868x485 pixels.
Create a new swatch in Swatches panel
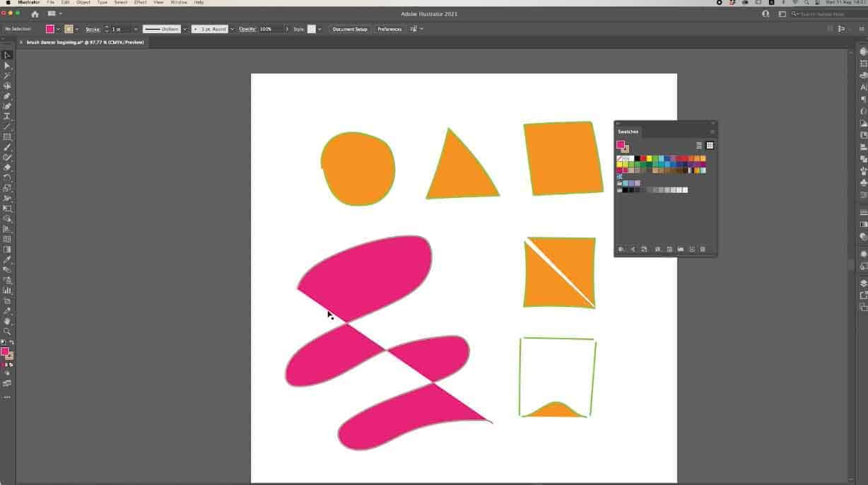pyautogui.click(x=692, y=249)
